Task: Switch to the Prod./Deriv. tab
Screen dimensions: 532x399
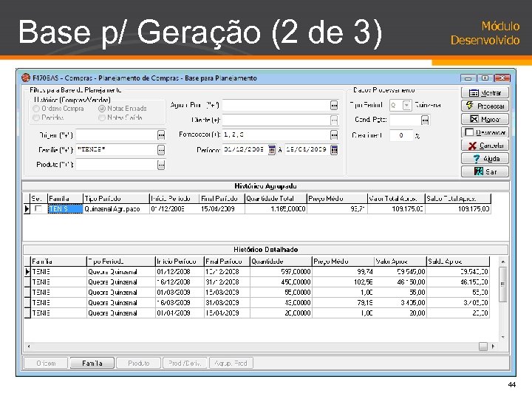Action: pyautogui.click(x=185, y=364)
